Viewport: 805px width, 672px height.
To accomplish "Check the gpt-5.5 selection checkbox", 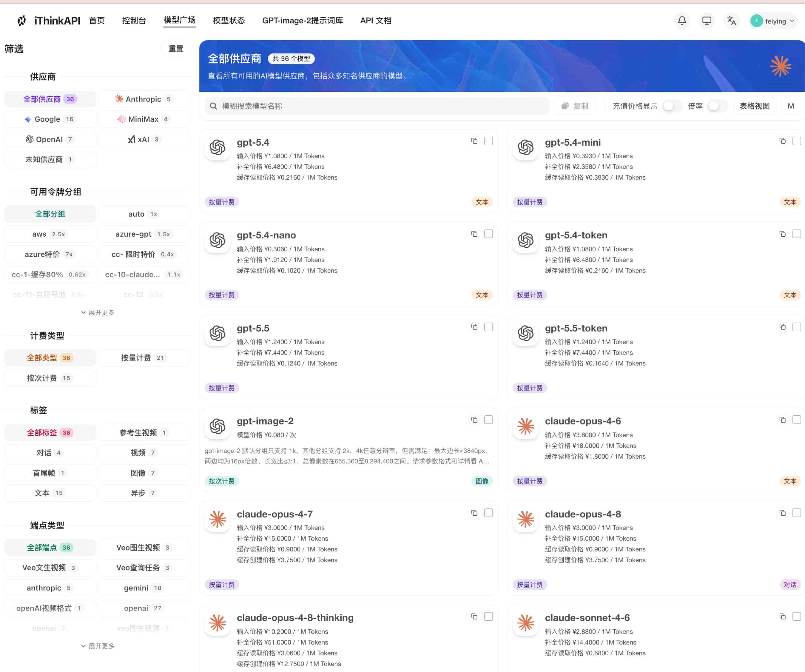I will click(488, 327).
